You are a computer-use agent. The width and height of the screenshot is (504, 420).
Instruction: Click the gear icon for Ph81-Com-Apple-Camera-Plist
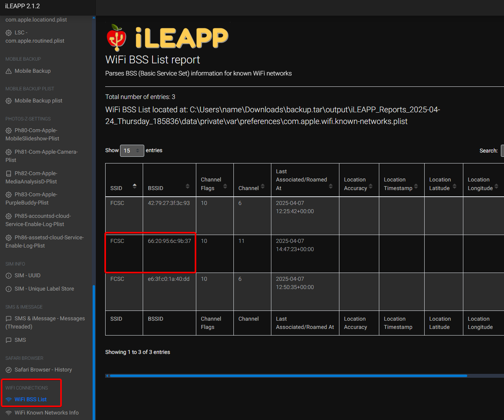coord(9,152)
